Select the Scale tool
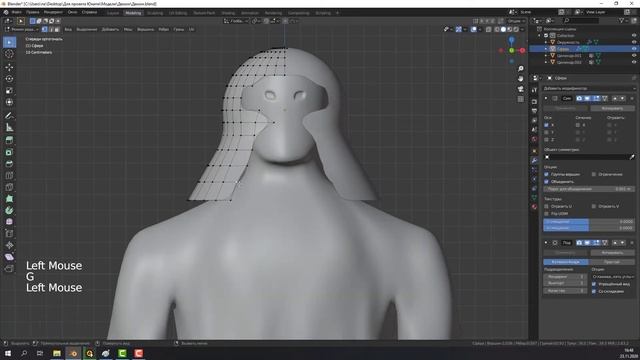640x360 pixels. click(x=9, y=91)
